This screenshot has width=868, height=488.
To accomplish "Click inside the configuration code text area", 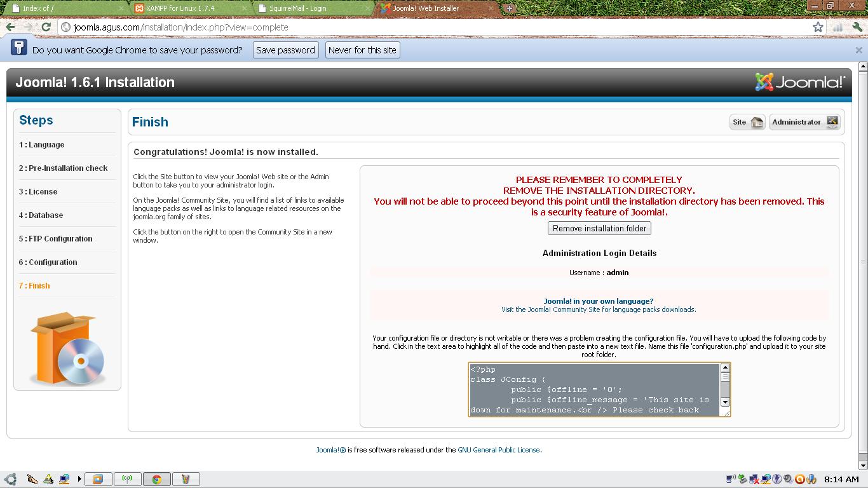I will 594,390.
